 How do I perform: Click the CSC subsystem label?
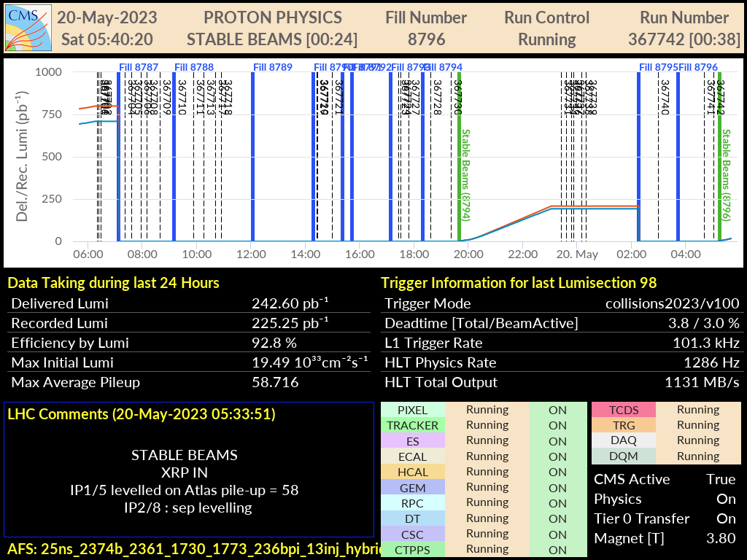(x=413, y=534)
